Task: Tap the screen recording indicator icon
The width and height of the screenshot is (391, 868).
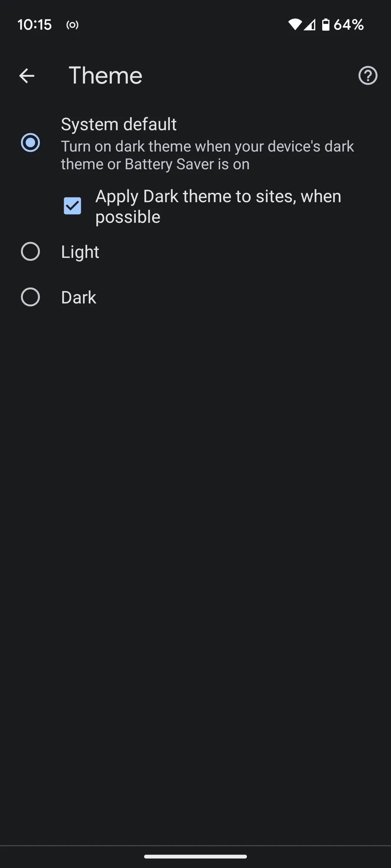Action: point(72,25)
